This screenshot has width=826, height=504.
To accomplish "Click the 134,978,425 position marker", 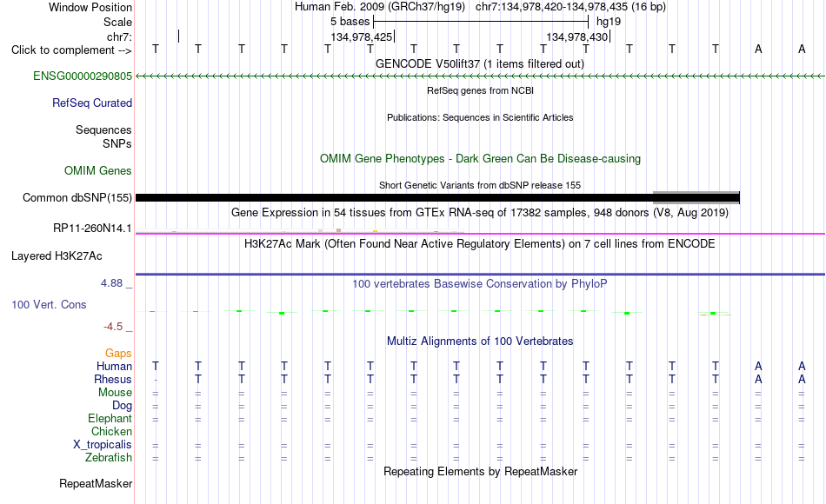I will coord(362,37).
